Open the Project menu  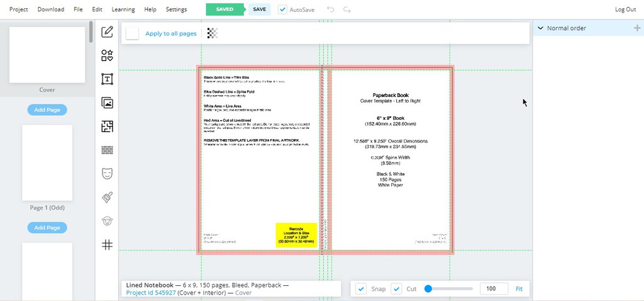[x=19, y=9]
